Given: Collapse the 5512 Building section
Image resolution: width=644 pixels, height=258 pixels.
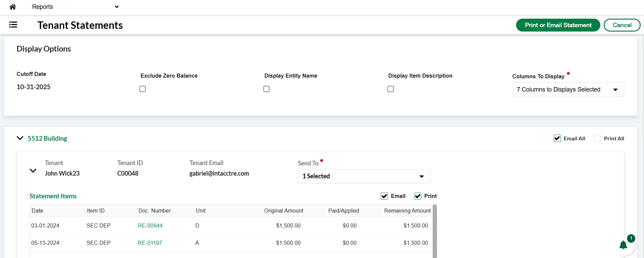Looking at the screenshot, I should (x=20, y=138).
